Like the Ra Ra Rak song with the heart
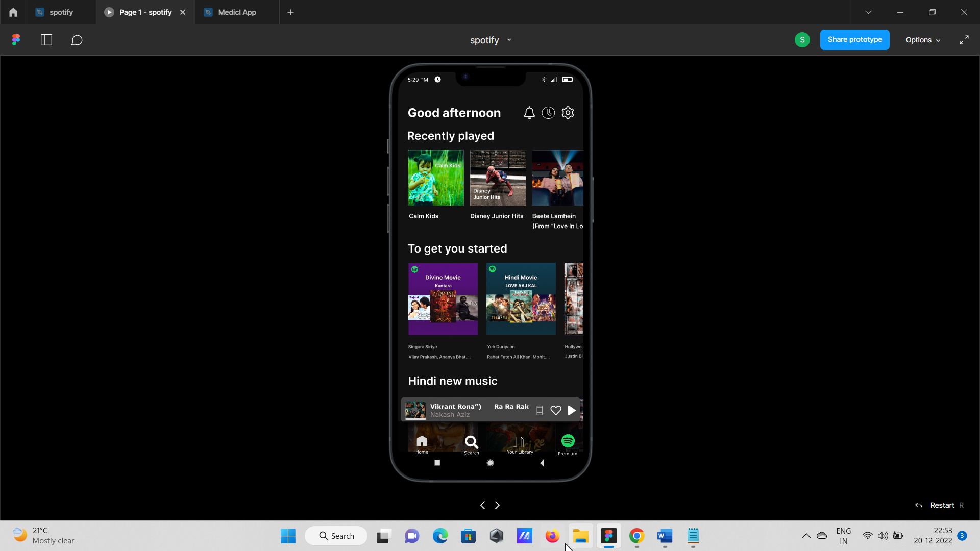Screen dimensions: 980x551 pyautogui.click(x=555, y=410)
